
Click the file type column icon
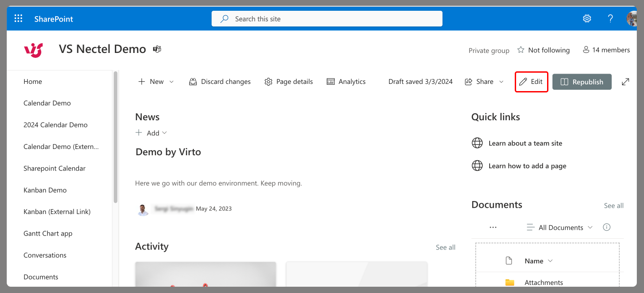coord(508,261)
